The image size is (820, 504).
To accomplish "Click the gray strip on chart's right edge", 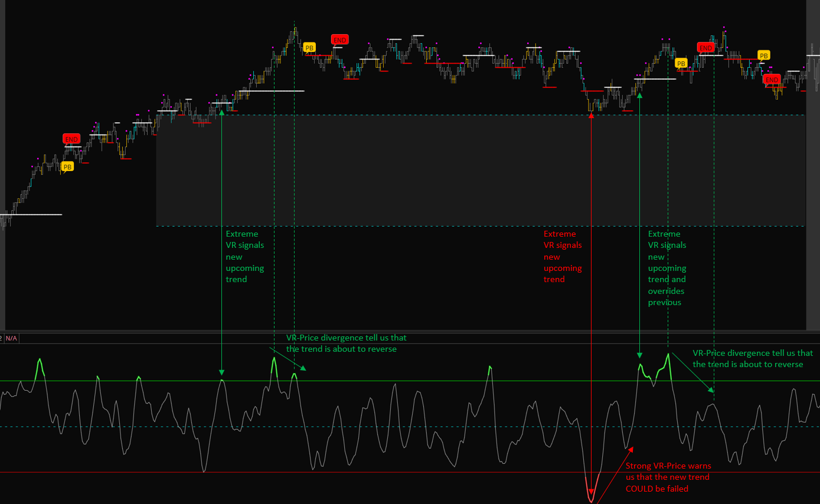I will (813, 177).
